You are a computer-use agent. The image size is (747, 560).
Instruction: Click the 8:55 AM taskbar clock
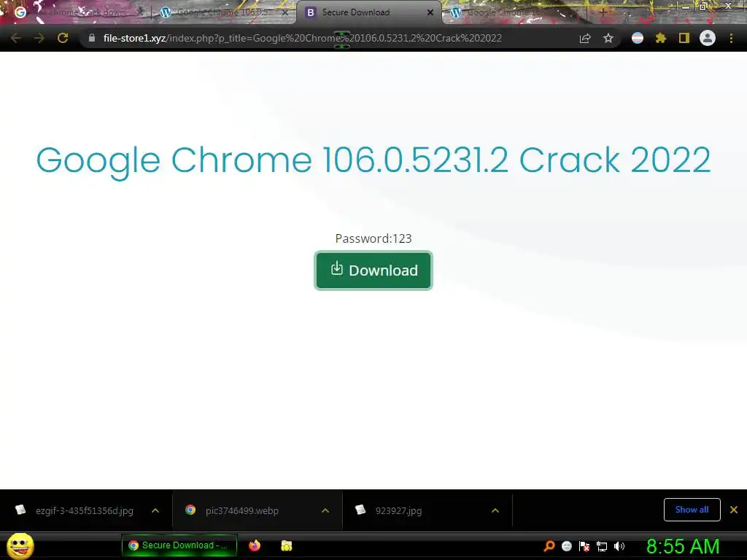683,546
